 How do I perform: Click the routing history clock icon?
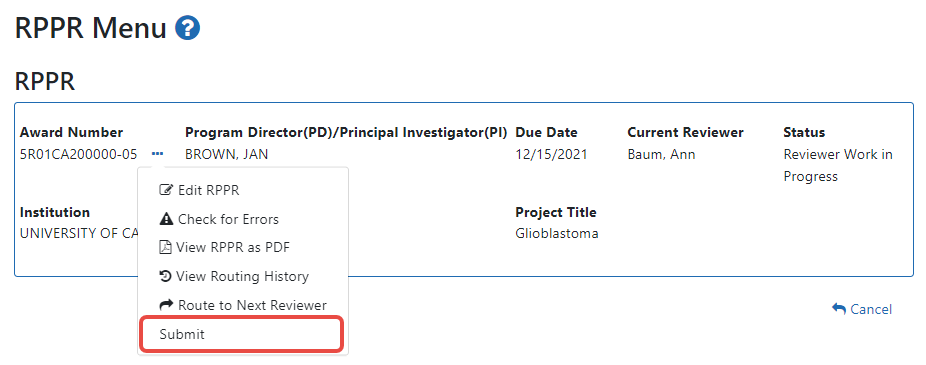click(165, 276)
